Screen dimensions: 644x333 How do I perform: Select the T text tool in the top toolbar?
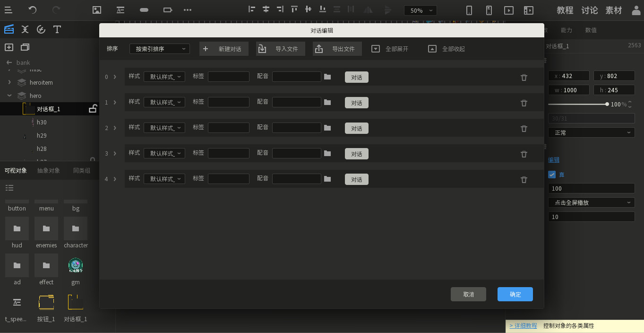57,29
